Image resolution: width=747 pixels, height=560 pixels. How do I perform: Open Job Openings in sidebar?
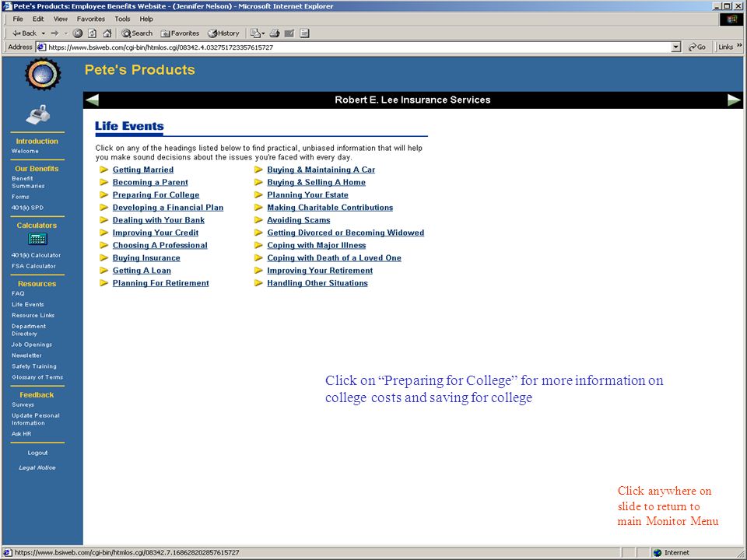tap(31, 345)
